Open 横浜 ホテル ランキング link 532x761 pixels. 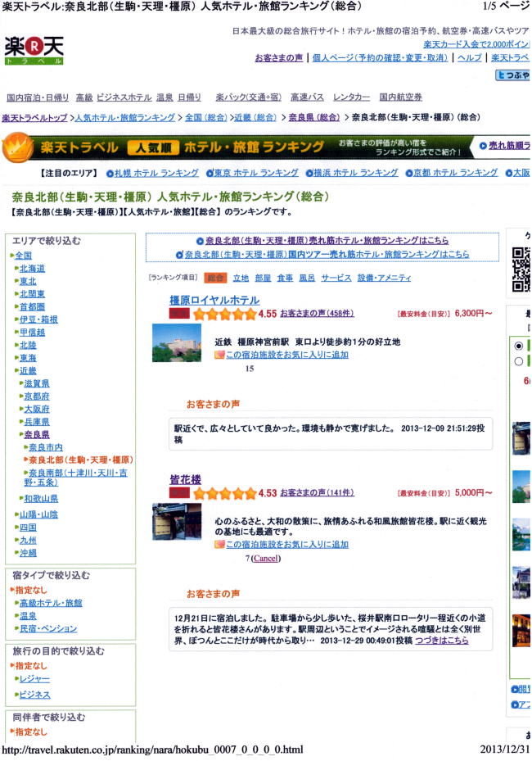[x=355, y=173]
